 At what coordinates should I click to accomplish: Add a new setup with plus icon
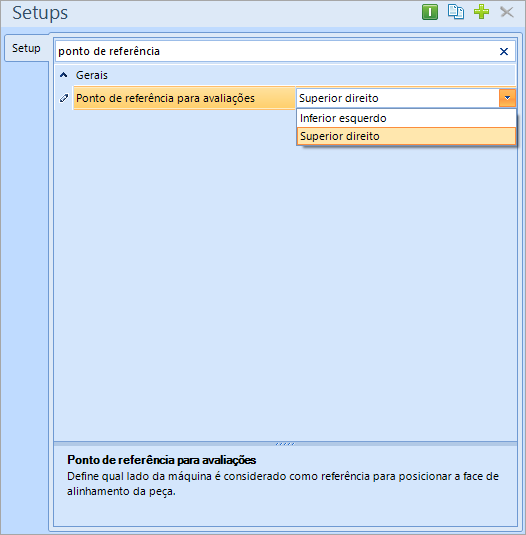coord(481,12)
